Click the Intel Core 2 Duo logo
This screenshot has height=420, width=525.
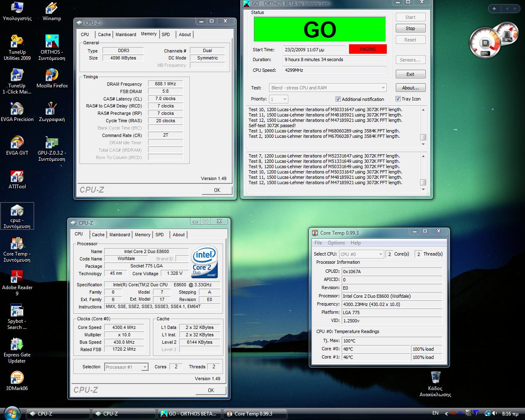(x=204, y=262)
